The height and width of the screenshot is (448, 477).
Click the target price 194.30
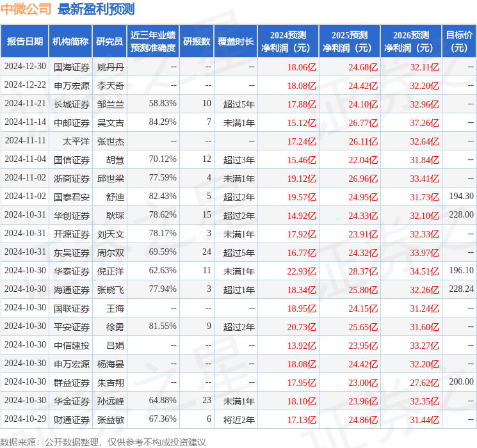click(462, 196)
